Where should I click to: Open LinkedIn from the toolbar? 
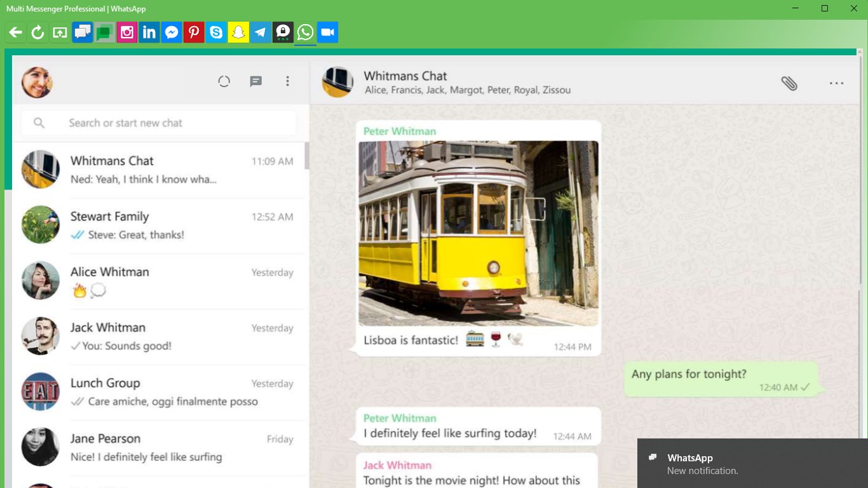point(149,32)
